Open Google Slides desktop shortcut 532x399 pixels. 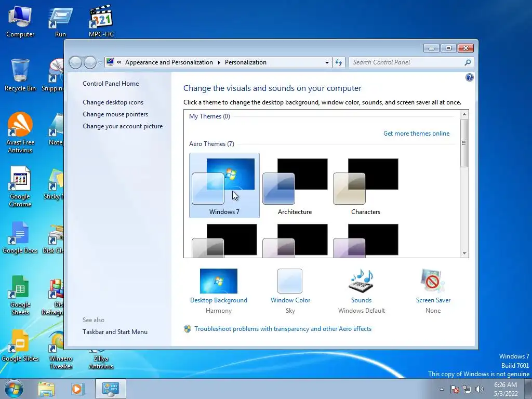[x=20, y=345]
